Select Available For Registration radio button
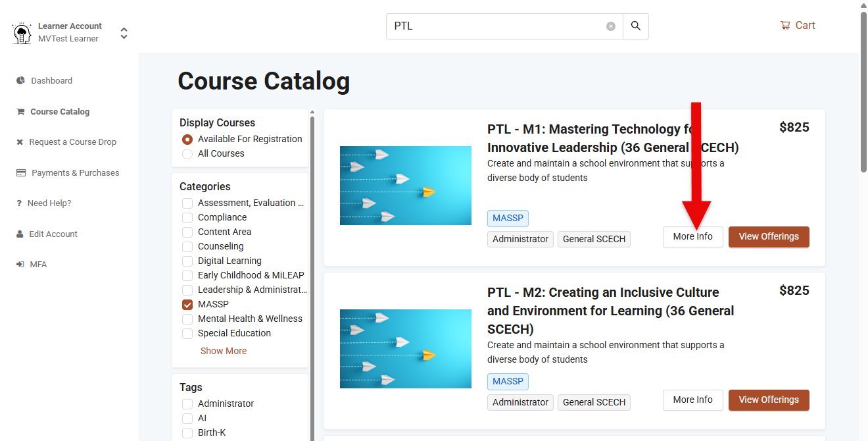This screenshot has height=441, width=868. 187,140
